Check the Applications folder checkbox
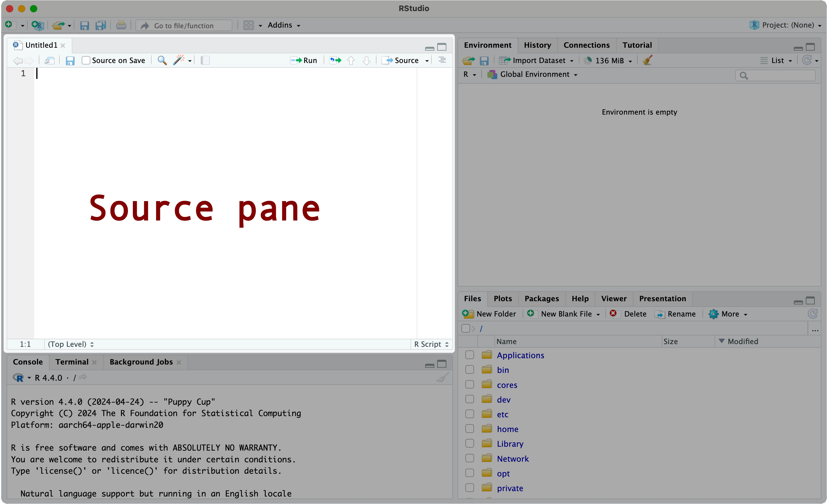 [470, 355]
